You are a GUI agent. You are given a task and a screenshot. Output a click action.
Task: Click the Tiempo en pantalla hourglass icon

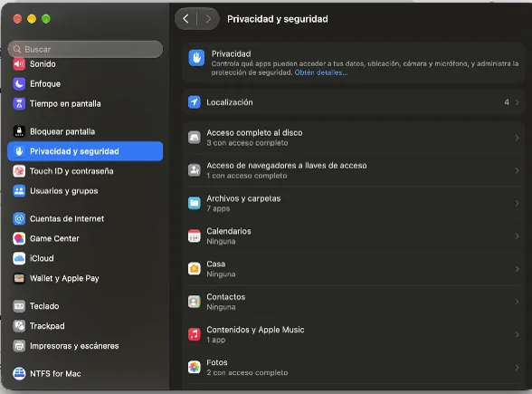[19, 103]
